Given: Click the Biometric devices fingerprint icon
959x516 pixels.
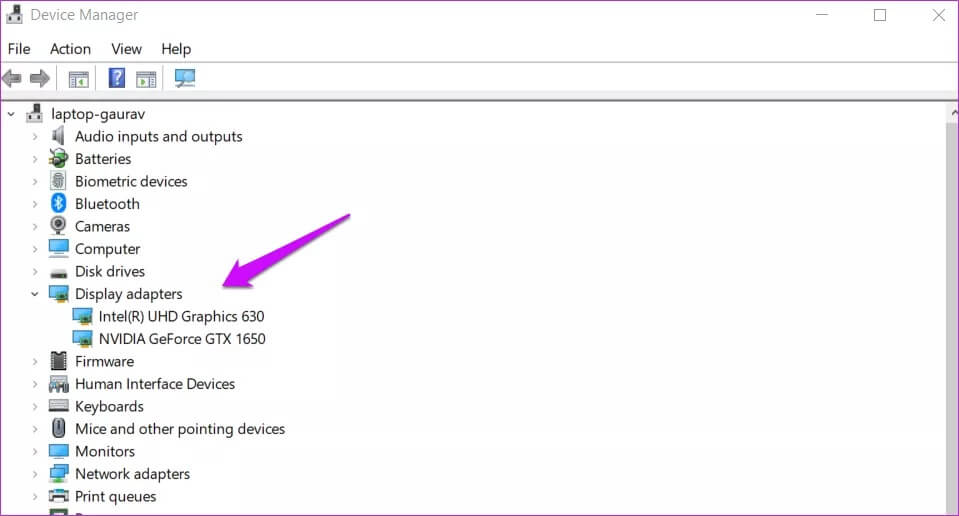Looking at the screenshot, I should tap(58, 181).
